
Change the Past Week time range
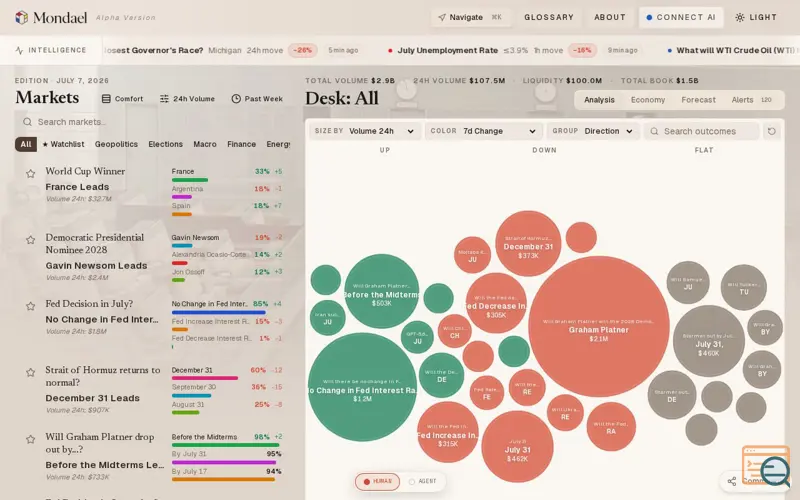tap(257, 99)
